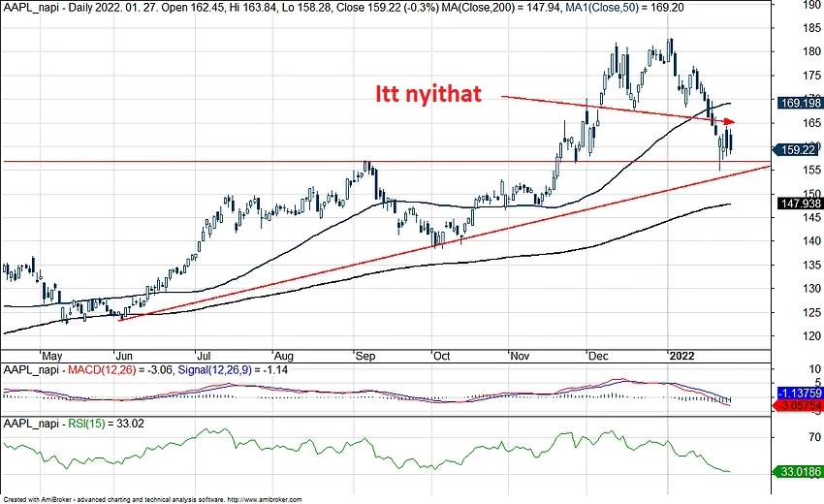824x504 pixels.
Task: Click the AAPL_napi label in RSI pane
Action: 32,423
